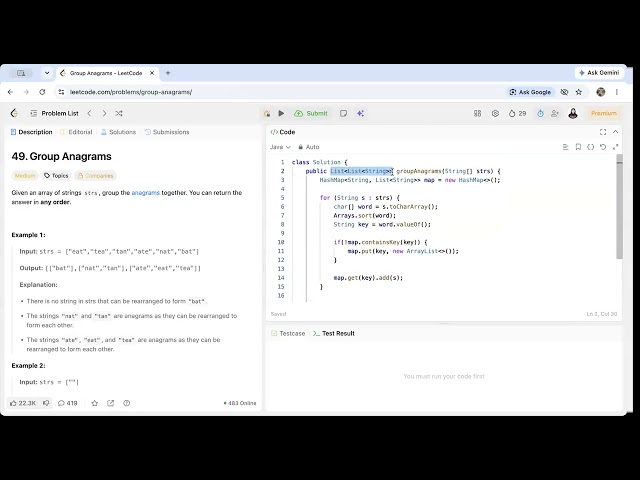The height and width of the screenshot is (480, 640).
Task: Start the timer clock icon
Action: (540, 113)
